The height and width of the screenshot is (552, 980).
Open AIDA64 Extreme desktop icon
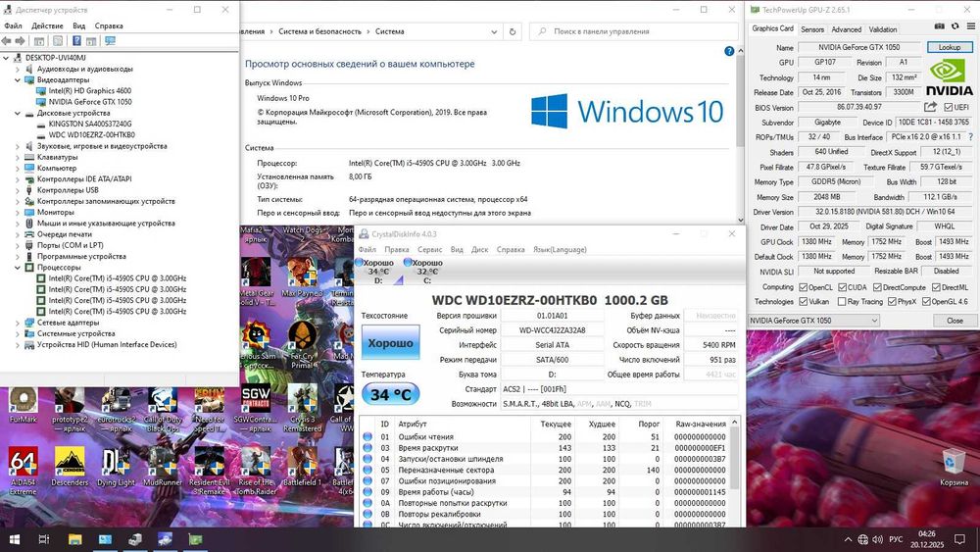coord(24,471)
